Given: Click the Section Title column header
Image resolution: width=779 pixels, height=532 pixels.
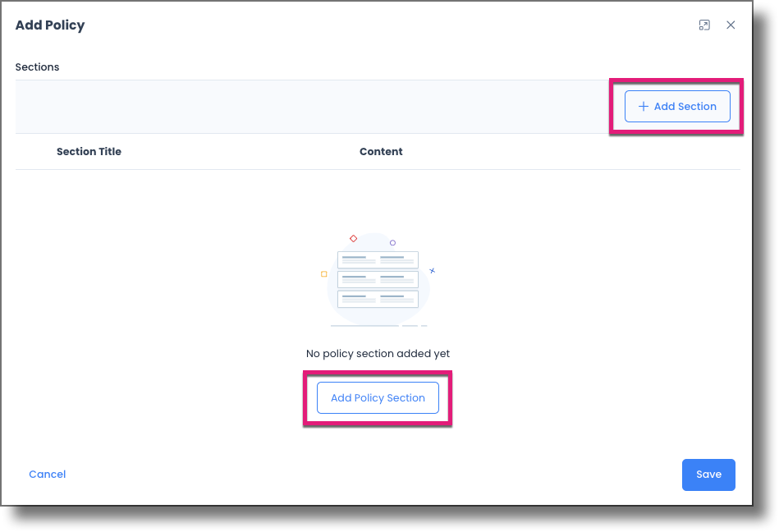Looking at the screenshot, I should (89, 151).
